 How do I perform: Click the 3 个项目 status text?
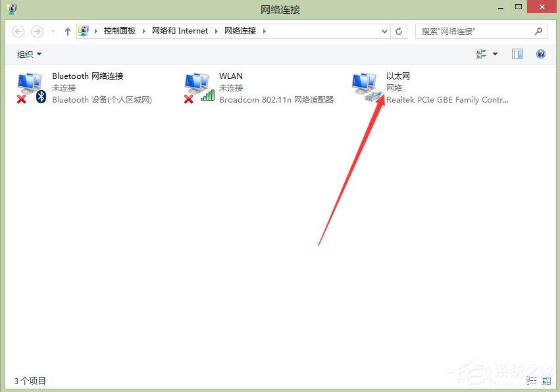click(30, 381)
